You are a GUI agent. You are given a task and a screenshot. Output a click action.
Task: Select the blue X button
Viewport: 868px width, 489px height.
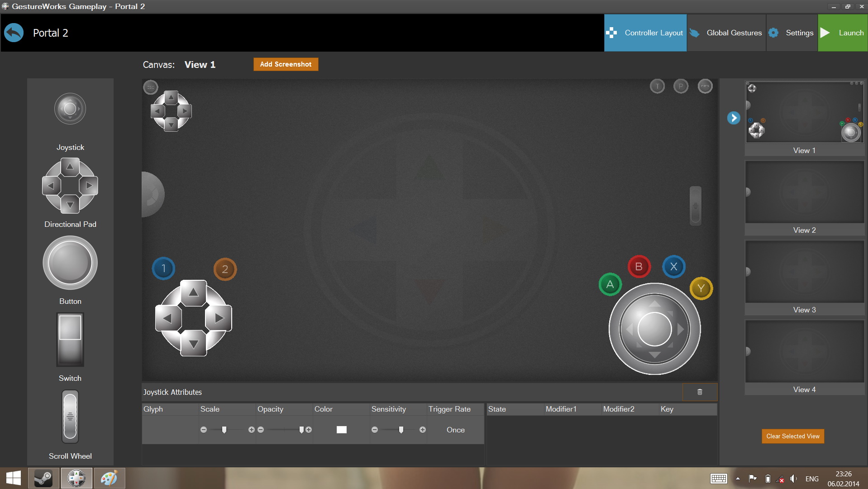(674, 267)
